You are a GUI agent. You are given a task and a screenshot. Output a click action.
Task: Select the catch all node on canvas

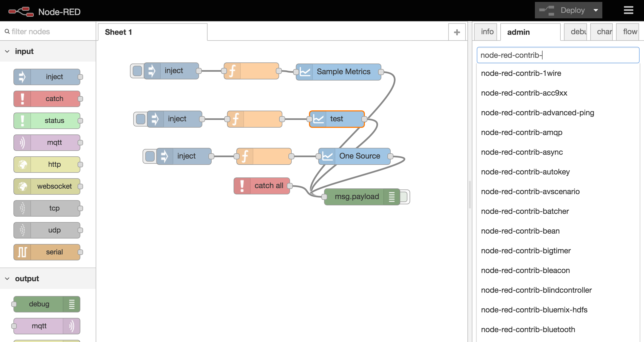click(x=262, y=186)
